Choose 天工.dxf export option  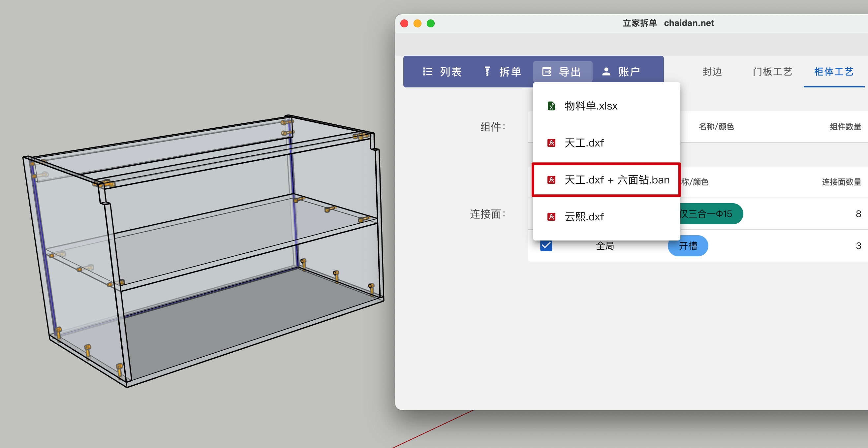click(606, 143)
